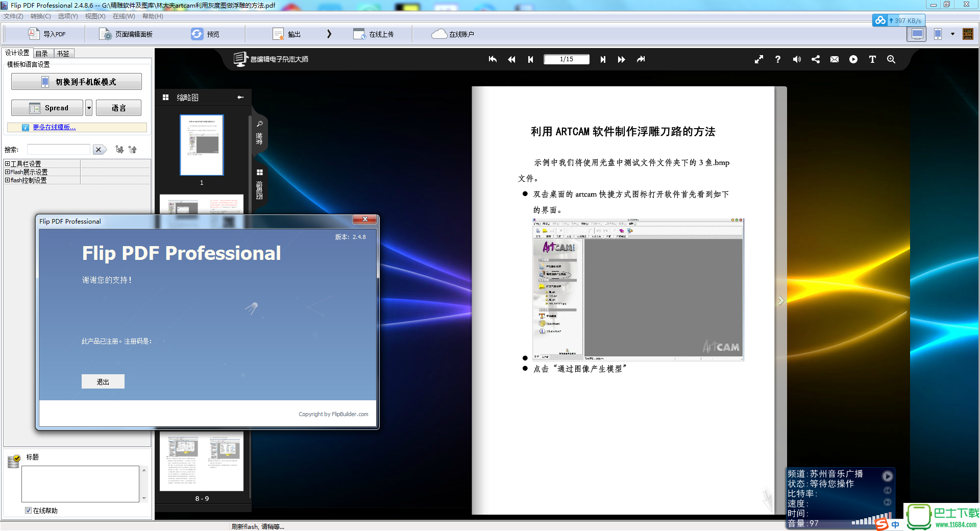Click the 语言 language button
The image size is (980, 531).
click(119, 108)
